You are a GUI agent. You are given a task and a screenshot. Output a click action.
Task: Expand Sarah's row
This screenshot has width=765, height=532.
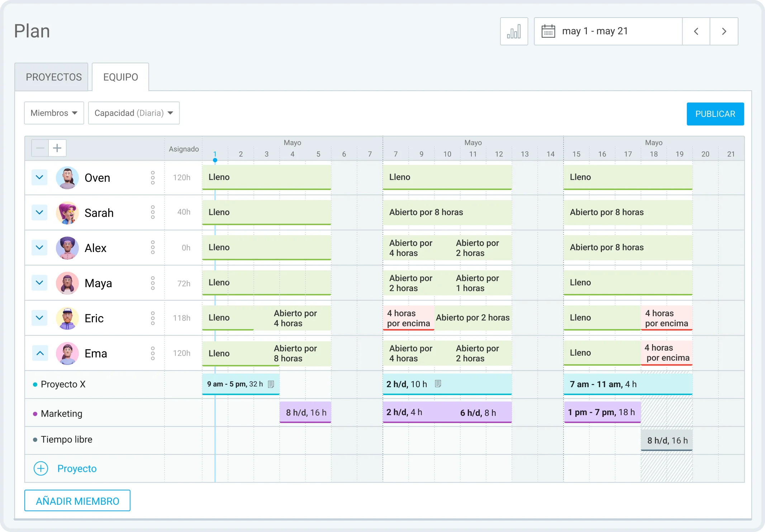point(39,212)
